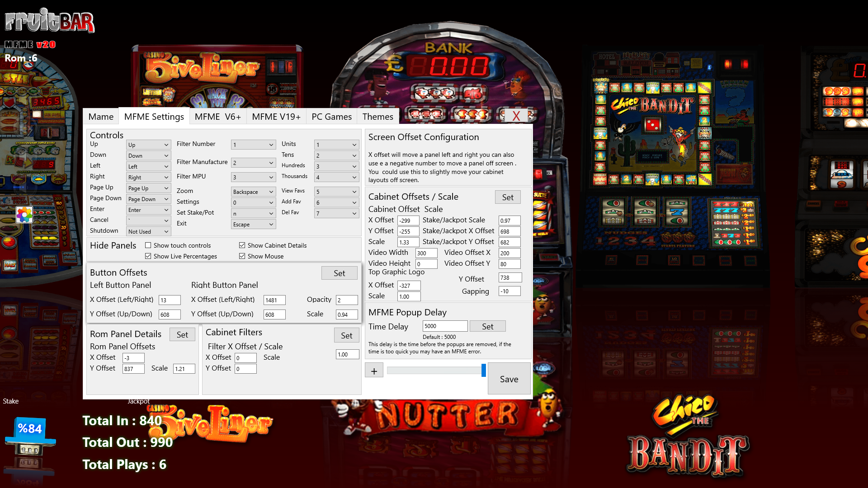This screenshot has width=868, height=488.
Task: Click the Video Width field 300
Action: [426, 253]
